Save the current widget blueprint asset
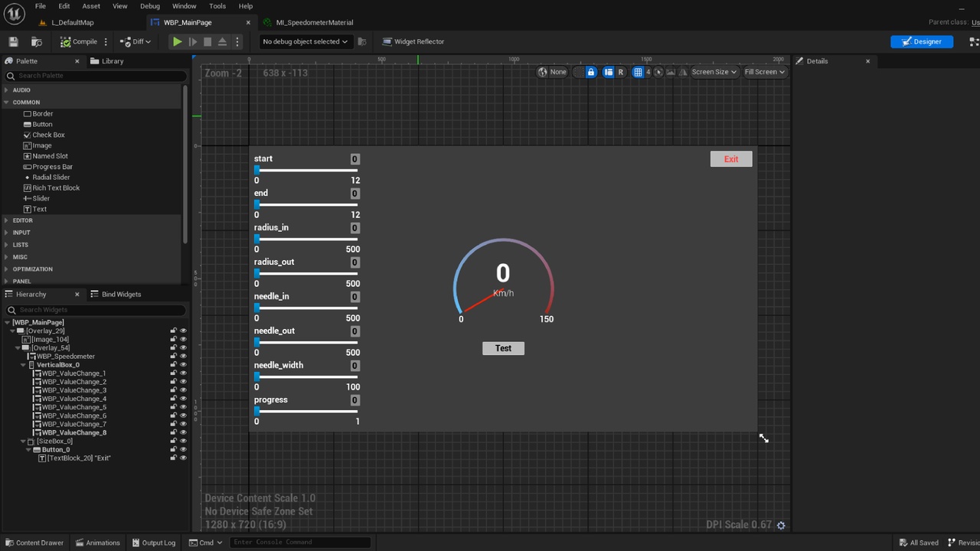 pos(13,41)
